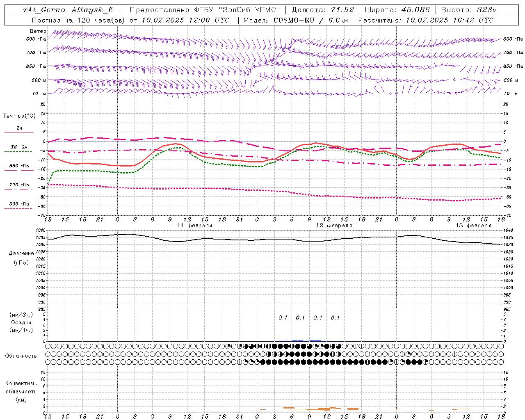The height and width of the screenshot is (420, 525).
Task: Click the station title rAl_Gorno-Altaysk_E
Action: pyautogui.click(x=68, y=10)
